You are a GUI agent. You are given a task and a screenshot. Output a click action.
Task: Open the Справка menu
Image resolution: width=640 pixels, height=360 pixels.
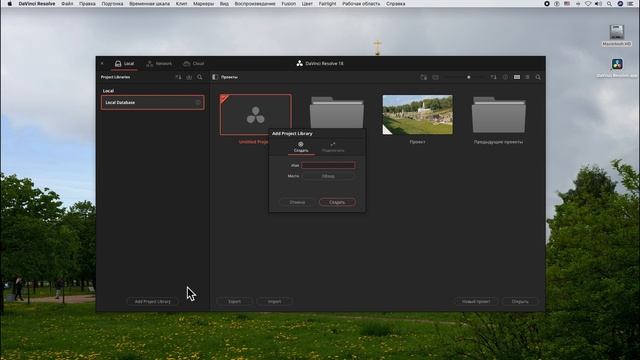[x=396, y=4]
